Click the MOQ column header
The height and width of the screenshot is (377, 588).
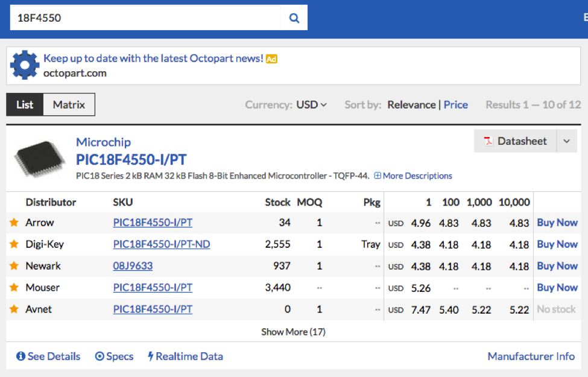point(309,202)
